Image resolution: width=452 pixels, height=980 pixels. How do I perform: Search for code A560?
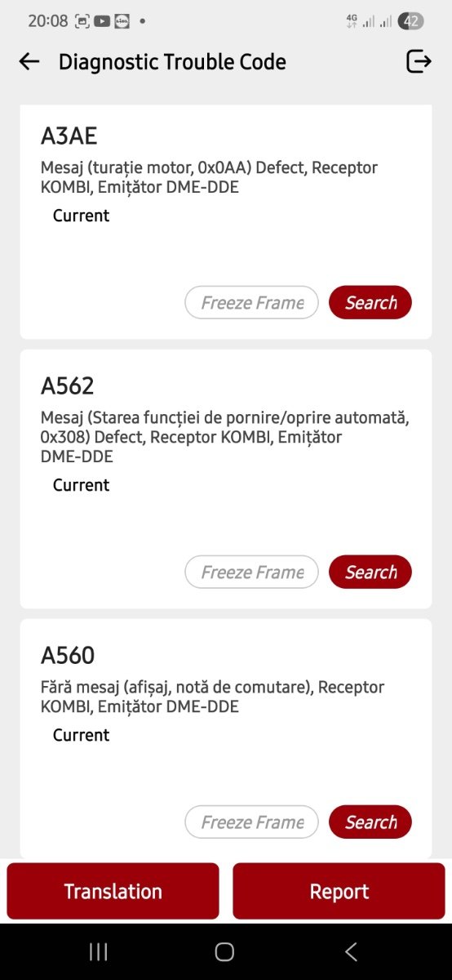(370, 822)
